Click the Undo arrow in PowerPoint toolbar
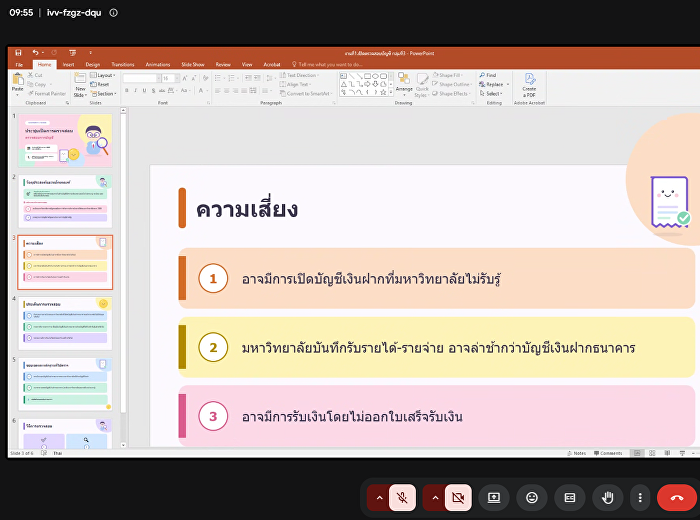 point(35,53)
